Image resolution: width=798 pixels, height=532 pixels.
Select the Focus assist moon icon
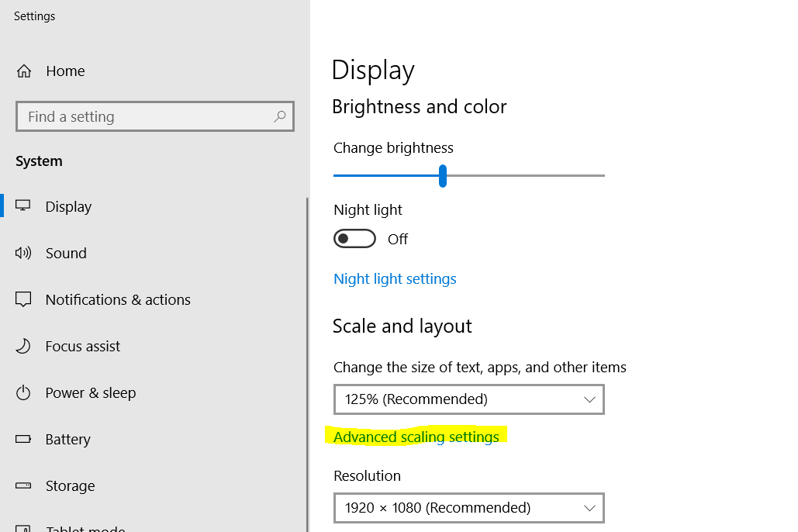click(24, 346)
